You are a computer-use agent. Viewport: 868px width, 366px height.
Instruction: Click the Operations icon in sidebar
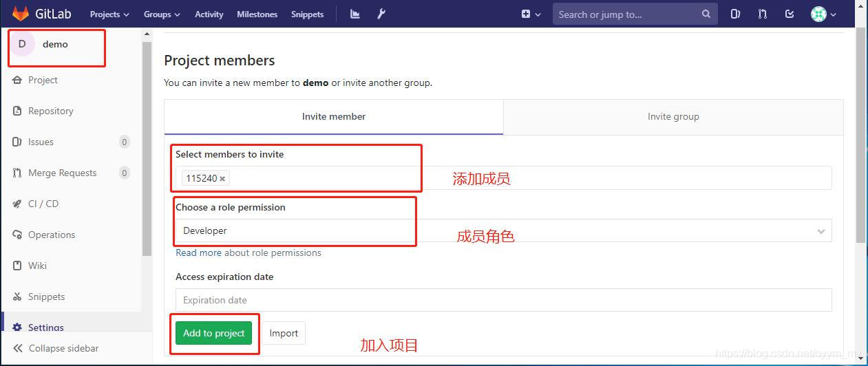click(x=17, y=235)
